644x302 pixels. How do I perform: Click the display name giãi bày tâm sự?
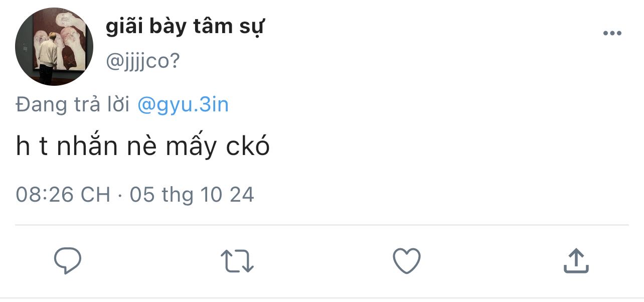[x=185, y=27]
